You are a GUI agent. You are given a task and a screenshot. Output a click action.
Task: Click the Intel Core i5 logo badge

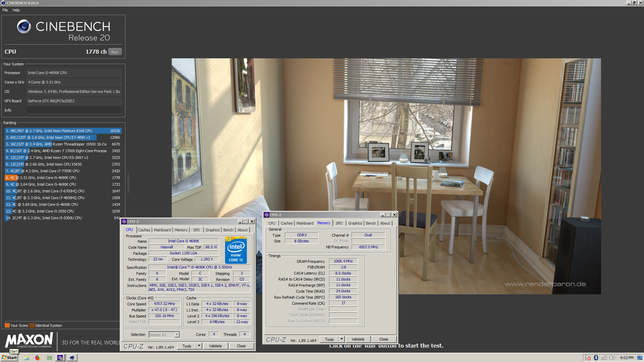point(236,250)
